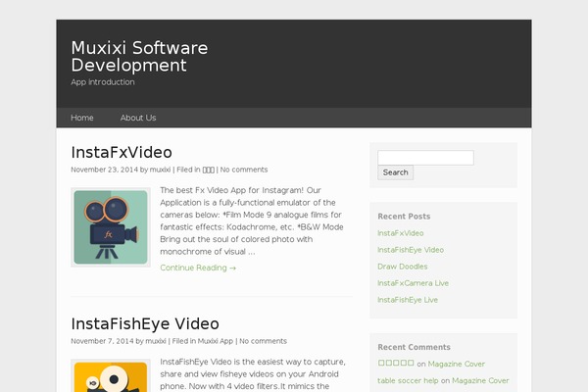Click the 'November 7, 2014' post date
588x392 pixels.
coord(102,341)
